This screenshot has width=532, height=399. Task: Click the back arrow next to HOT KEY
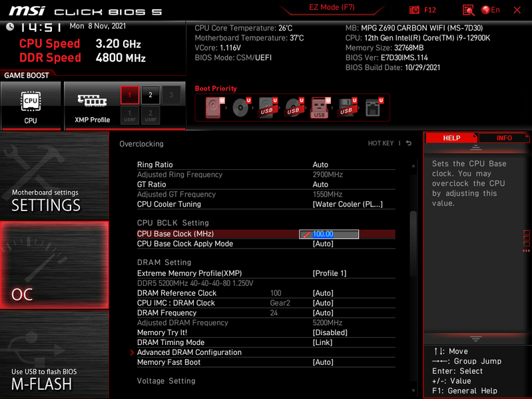pos(409,143)
